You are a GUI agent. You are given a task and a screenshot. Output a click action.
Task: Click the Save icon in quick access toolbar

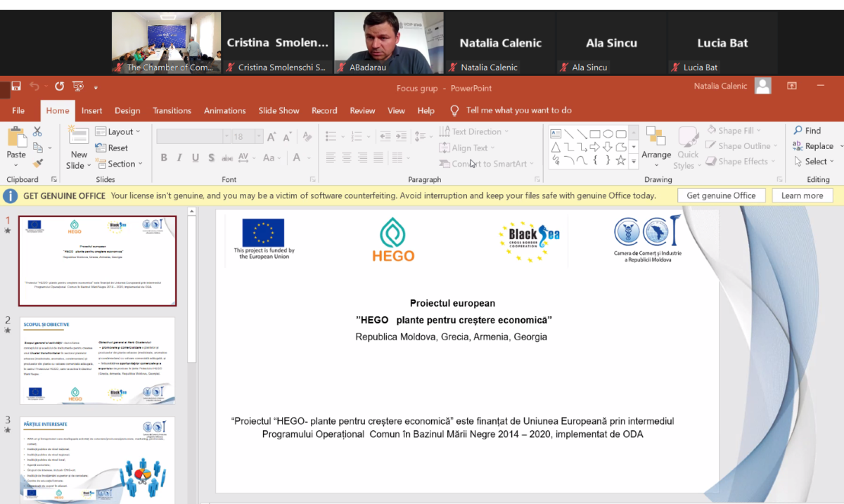pos(16,86)
